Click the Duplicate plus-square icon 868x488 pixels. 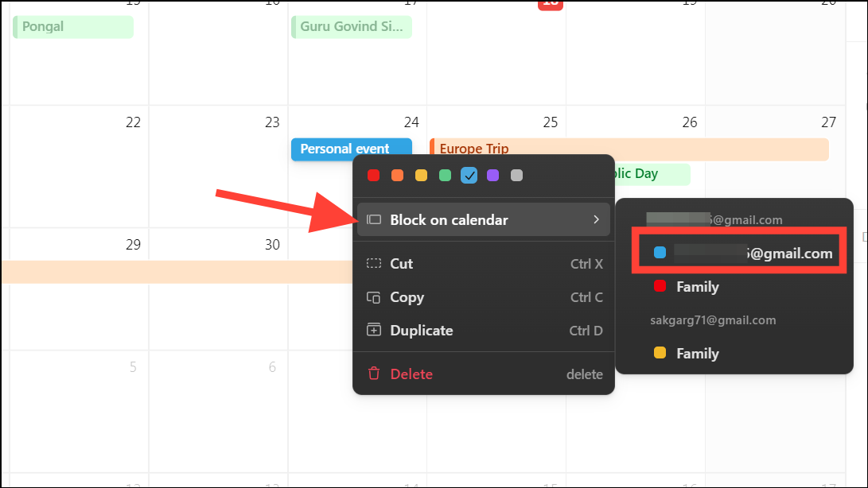point(374,331)
